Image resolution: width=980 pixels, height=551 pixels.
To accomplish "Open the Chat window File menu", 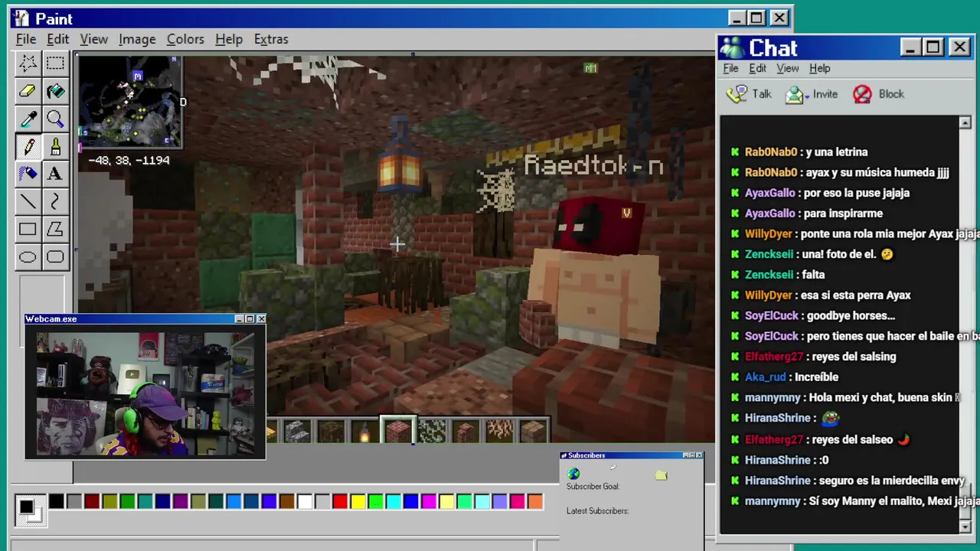I will [x=730, y=68].
